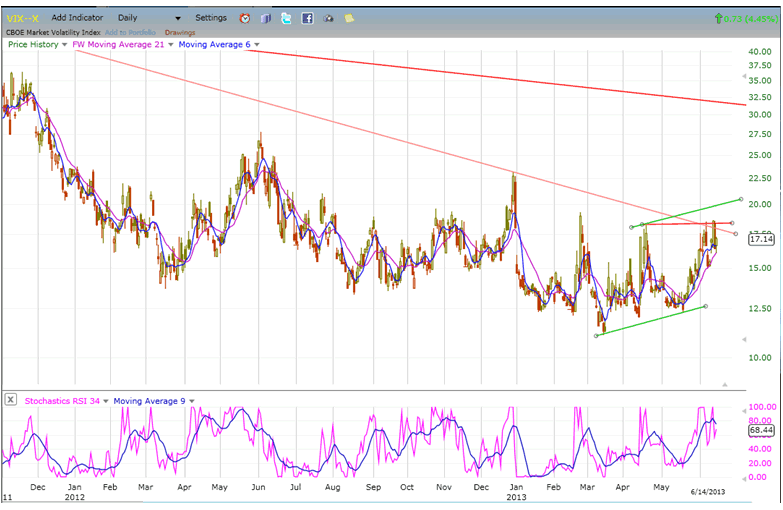
Task: Open Moving Average 6 dropdown
Action: (x=257, y=45)
